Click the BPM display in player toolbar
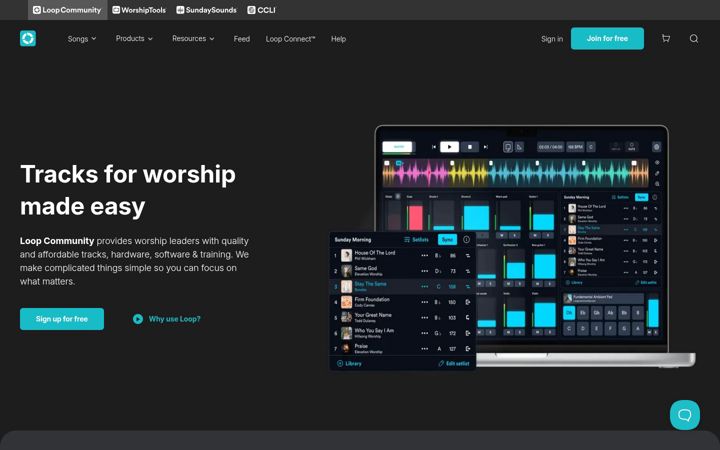Image resolution: width=720 pixels, height=450 pixels. 575,147
